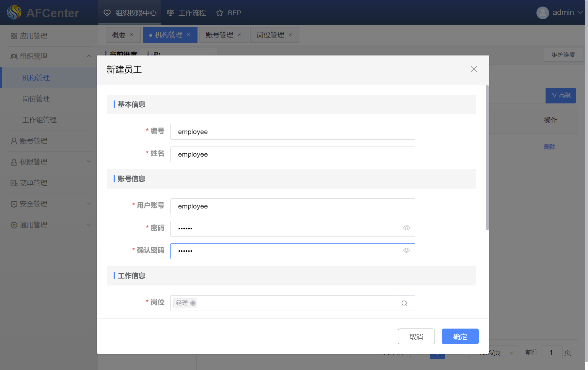Show password in the 密码 field
This screenshot has height=370, width=588.
pos(406,228)
